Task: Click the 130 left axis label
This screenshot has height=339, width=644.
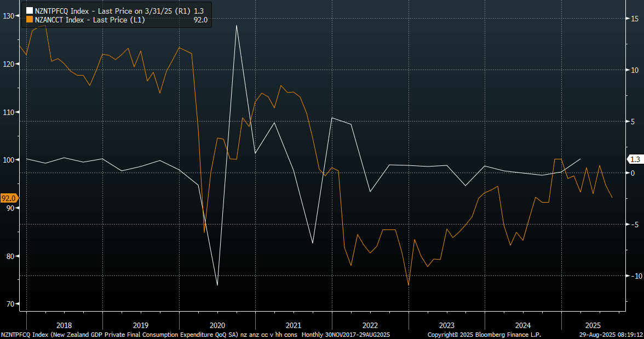Action: (8, 16)
